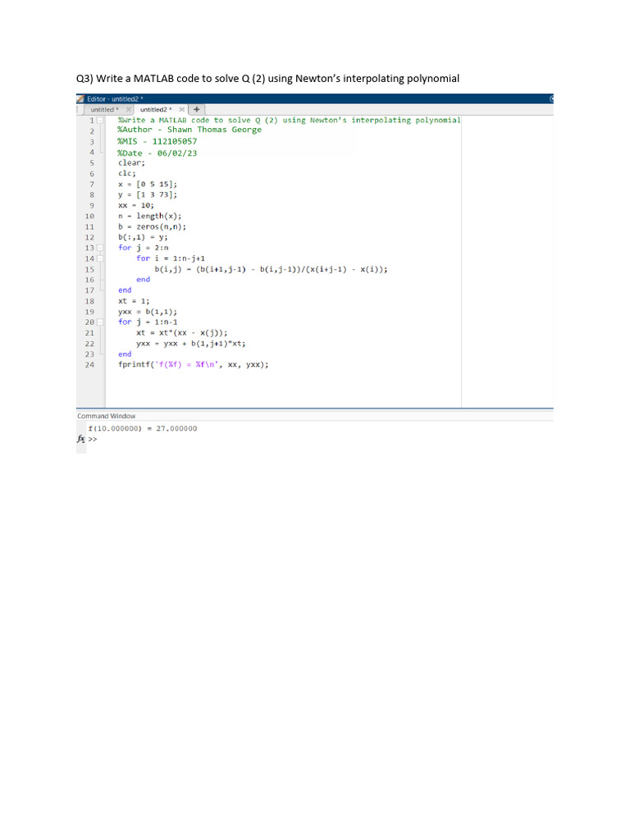Close the untitled2 tab
Viewport: 630px width, 840px height.
pos(181,109)
